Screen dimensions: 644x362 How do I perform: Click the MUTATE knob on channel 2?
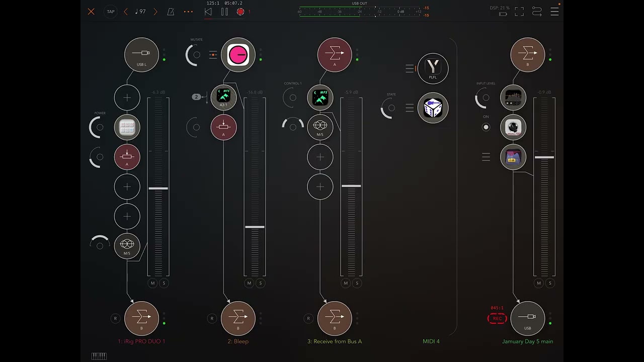[196, 55]
